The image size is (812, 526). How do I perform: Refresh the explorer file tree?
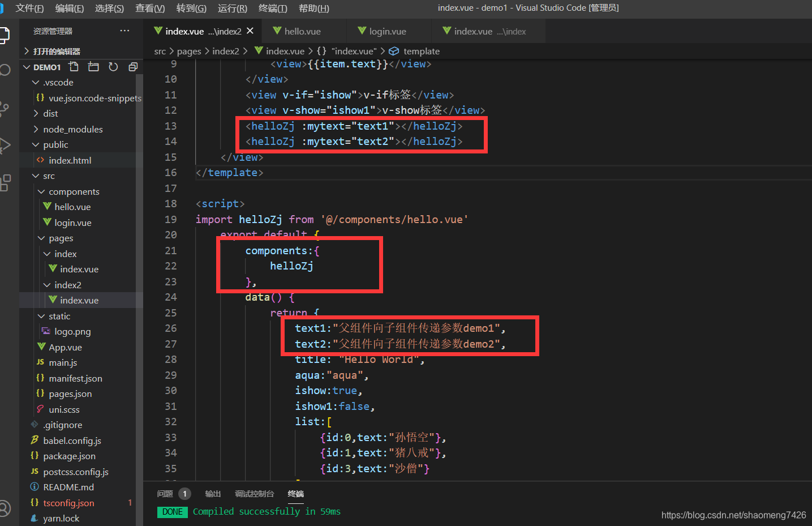coord(113,67)
